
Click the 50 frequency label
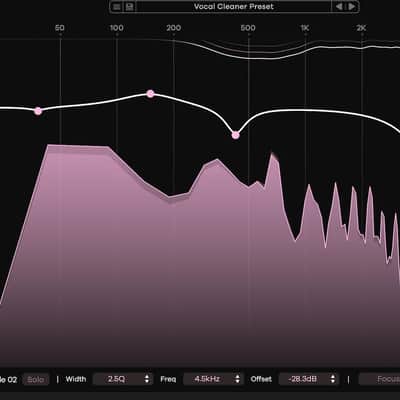tap(60, 28)
